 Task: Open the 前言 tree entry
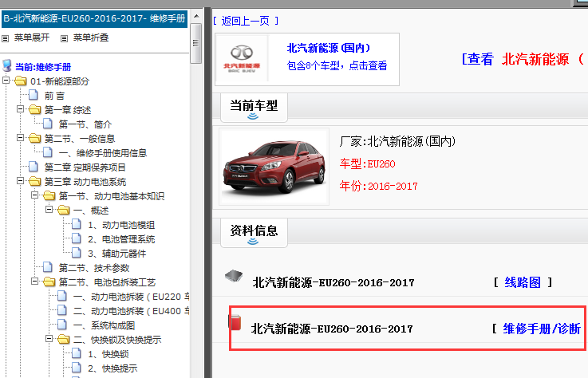tap(55, 96)
